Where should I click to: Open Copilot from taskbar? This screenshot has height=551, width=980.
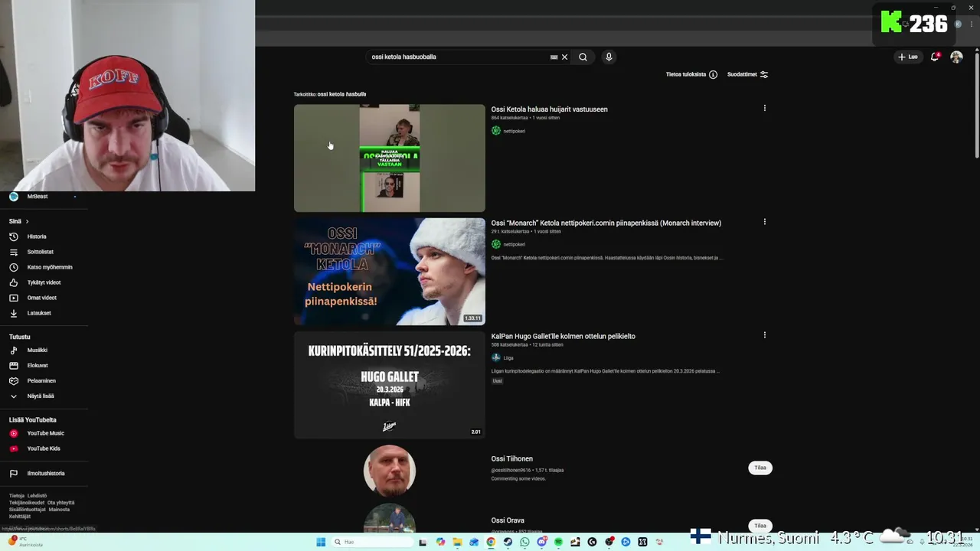[x=440, y=542]
